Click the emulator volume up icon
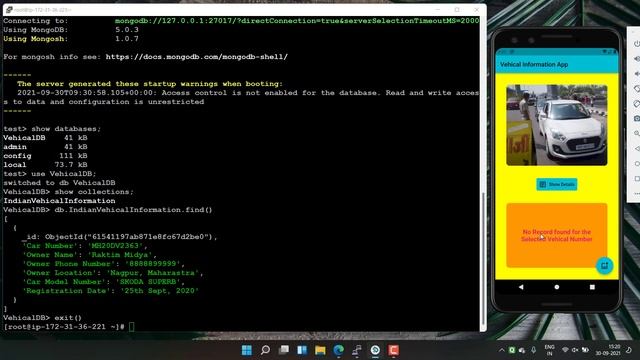The height and width of the screenshot is (360, 640). point(636,59)
